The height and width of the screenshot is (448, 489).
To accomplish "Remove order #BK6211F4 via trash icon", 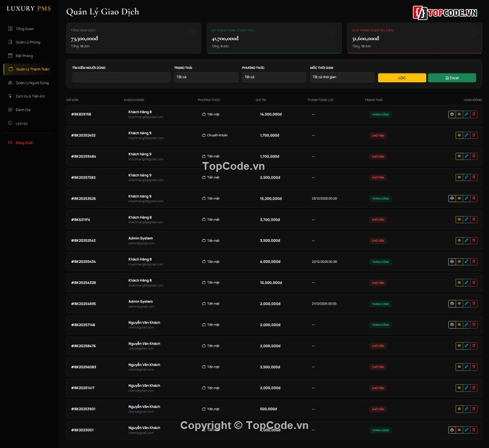I will (x=474, y=220).
